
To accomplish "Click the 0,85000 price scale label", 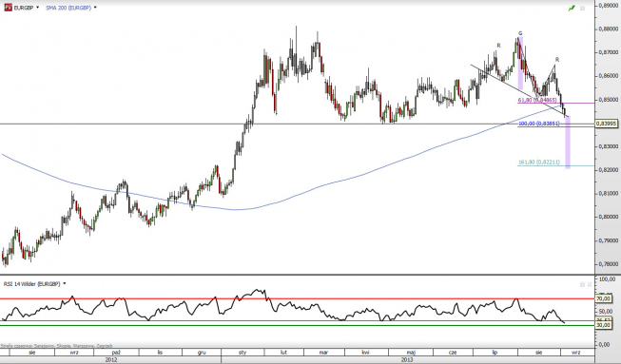I will [x=609, y=99].
